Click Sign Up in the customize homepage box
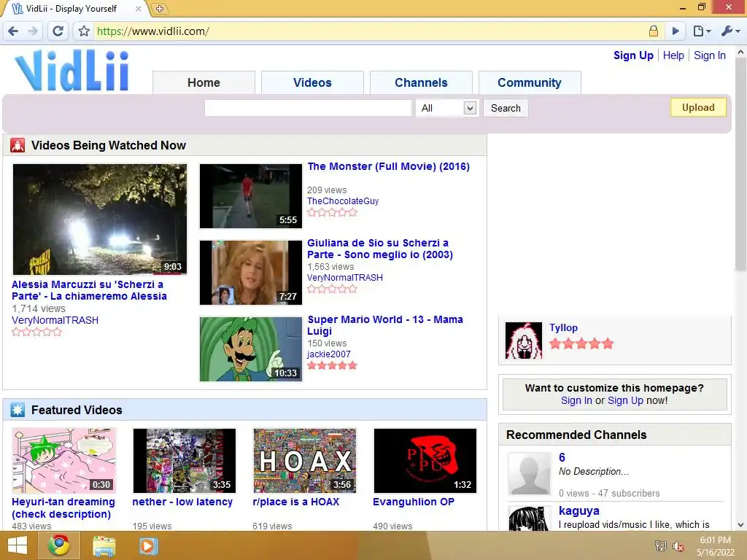 click(x=625, y=400)
